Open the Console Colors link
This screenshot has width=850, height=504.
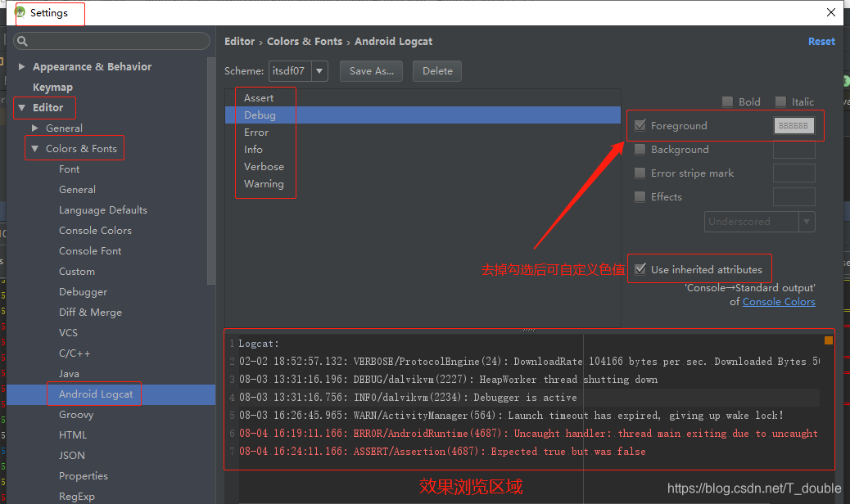point(779,302)
